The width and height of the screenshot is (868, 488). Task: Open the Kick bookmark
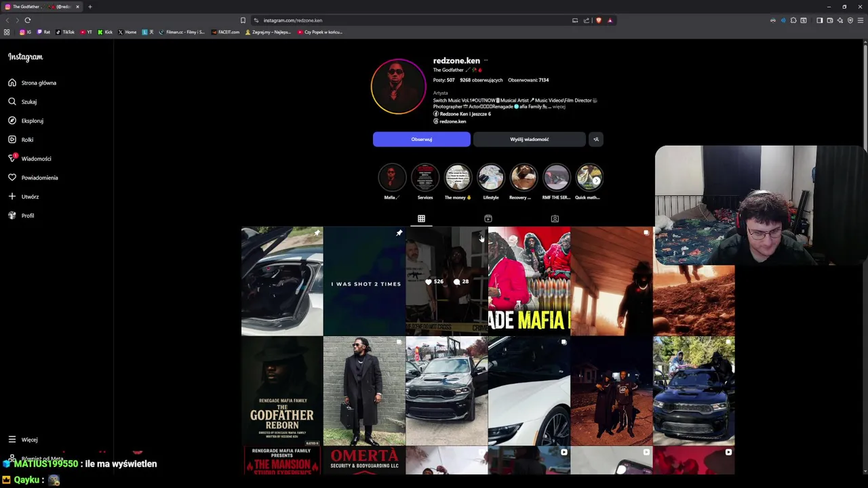click(105, 32)
